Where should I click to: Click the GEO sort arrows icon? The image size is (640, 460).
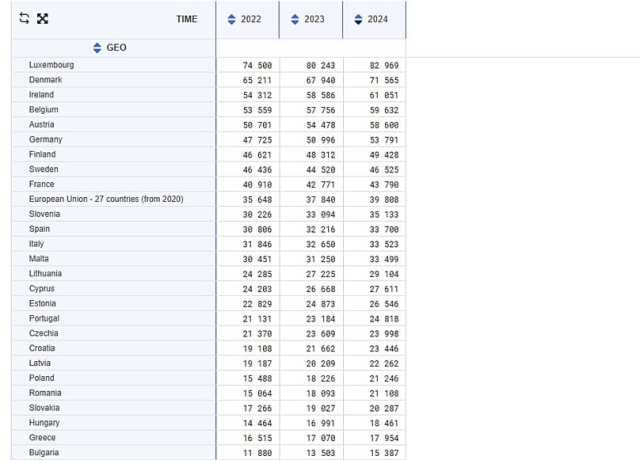coord(97,48)
